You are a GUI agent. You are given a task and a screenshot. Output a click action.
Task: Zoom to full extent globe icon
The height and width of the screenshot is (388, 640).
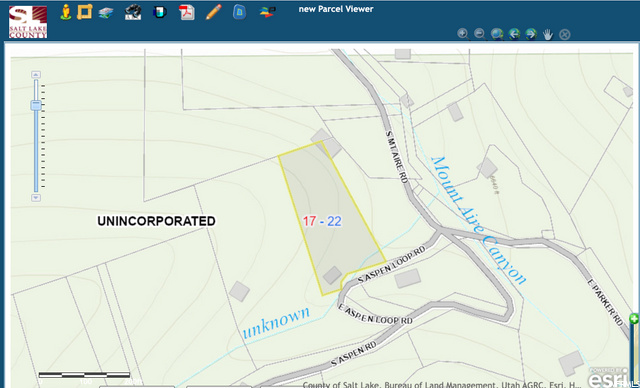pyautogui.click(x=497, y=34)
